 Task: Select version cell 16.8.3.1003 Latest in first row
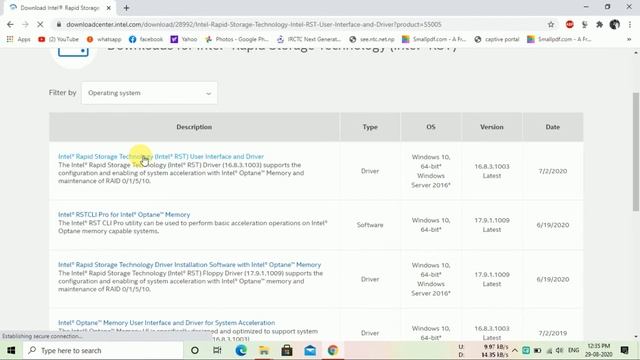(491, 171)
